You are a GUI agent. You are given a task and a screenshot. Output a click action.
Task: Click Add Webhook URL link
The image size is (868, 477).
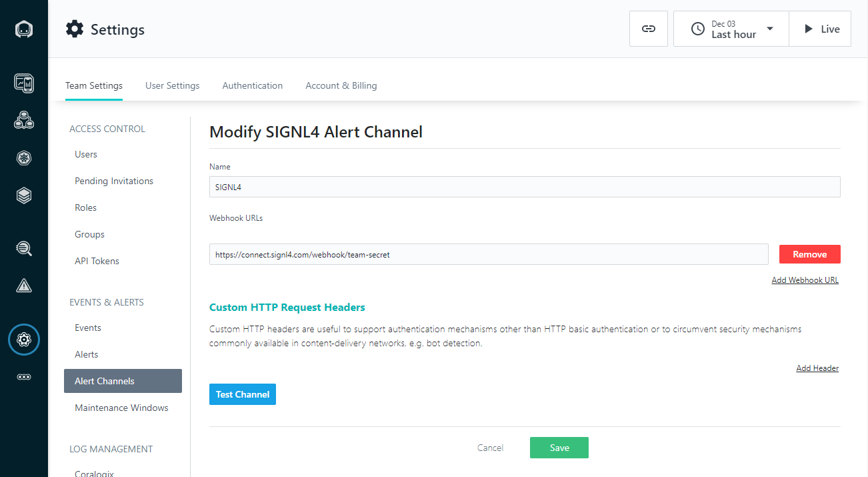[805, 280]
